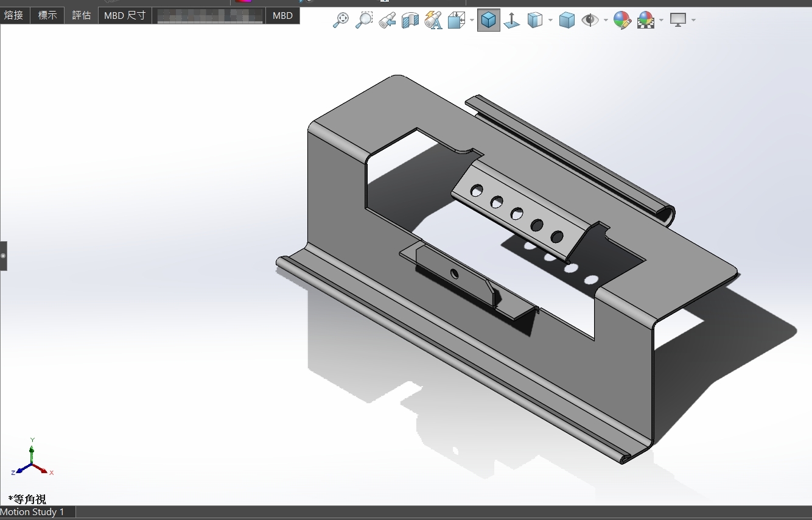The image size is (812, 520).
Task: Click the Apply Scene icon
Action: 645,21
